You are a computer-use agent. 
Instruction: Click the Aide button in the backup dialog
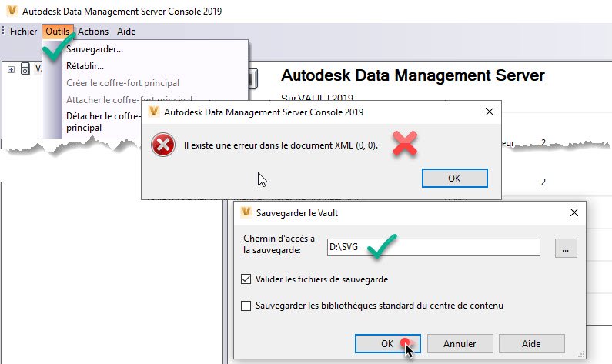point(531,343)
